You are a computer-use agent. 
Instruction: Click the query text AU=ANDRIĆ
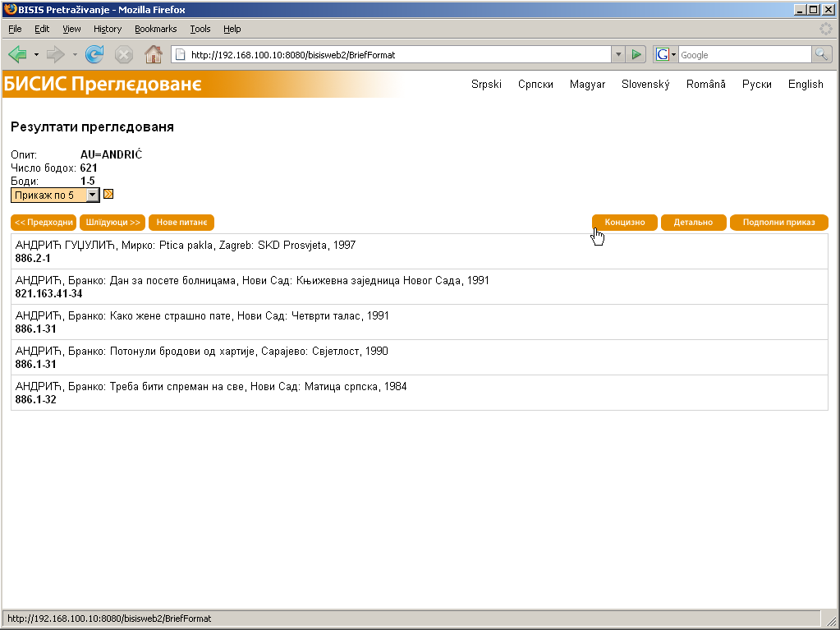(112, 154)
